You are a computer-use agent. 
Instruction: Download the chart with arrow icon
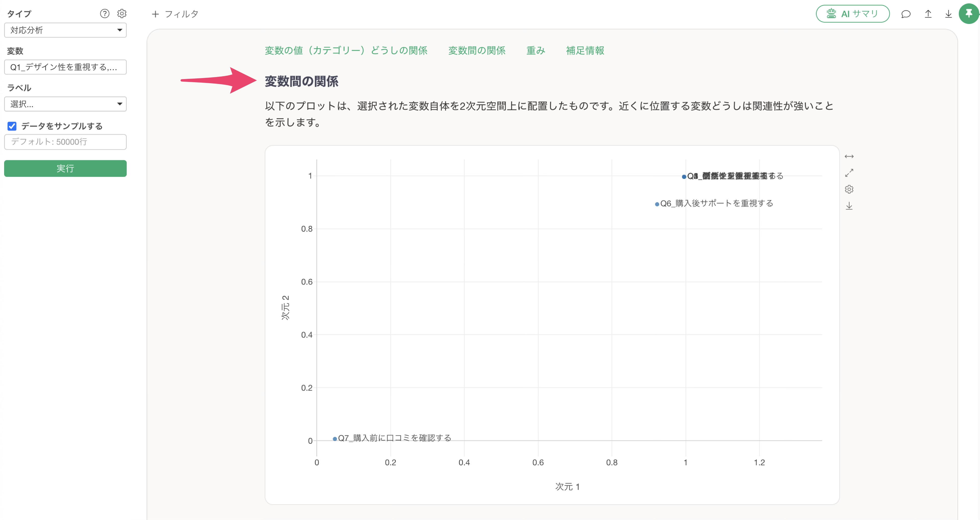pos(849,206)
